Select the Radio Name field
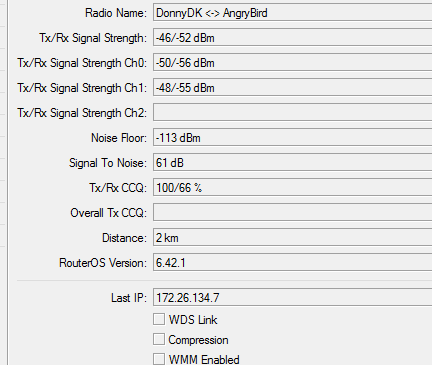The height and width of the screenshot is (365, 432). [x=293, y=13]
